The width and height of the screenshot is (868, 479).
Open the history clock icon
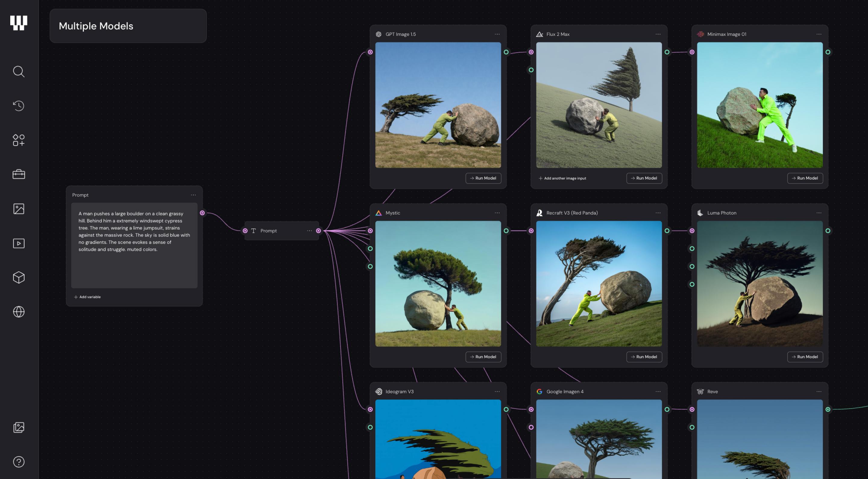tap(18, 106)
